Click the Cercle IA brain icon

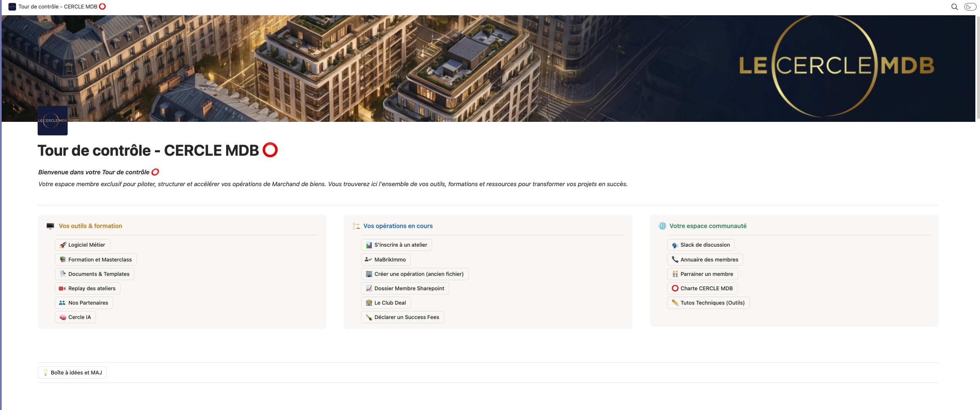tap(63, 317)
